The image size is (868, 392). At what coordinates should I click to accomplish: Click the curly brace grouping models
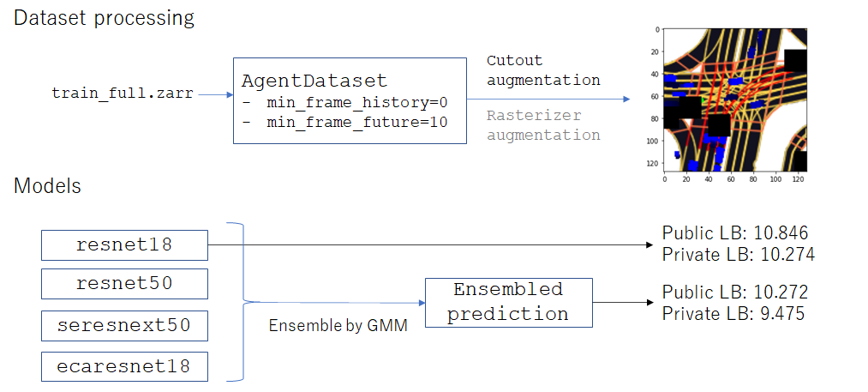point(243,302)
